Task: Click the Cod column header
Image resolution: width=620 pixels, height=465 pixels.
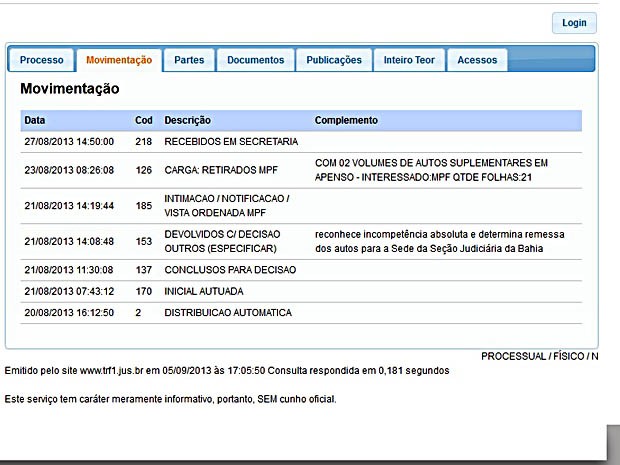Action: 143,121
